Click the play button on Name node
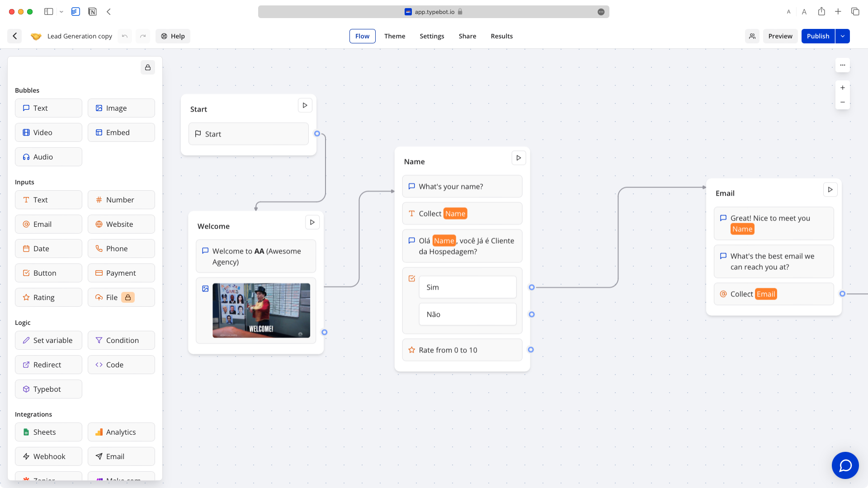 click(x=518, y=158)
